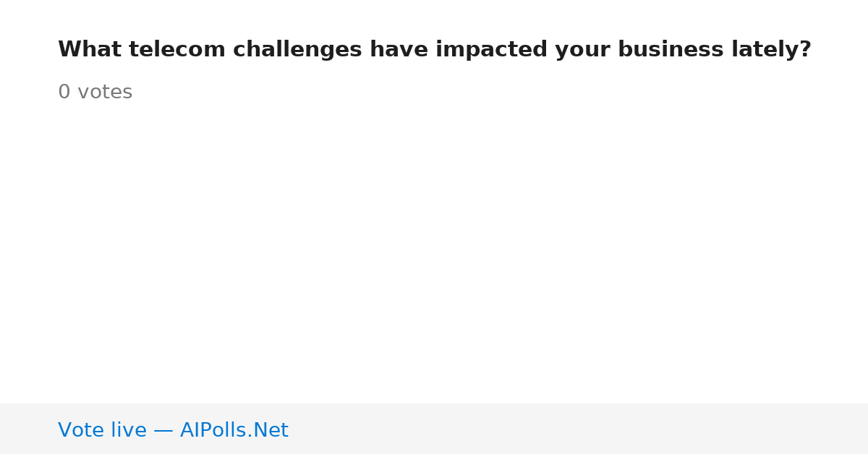Click the words Vote live in footer
The height and width of the screenshot is (454, 868).
102,431
